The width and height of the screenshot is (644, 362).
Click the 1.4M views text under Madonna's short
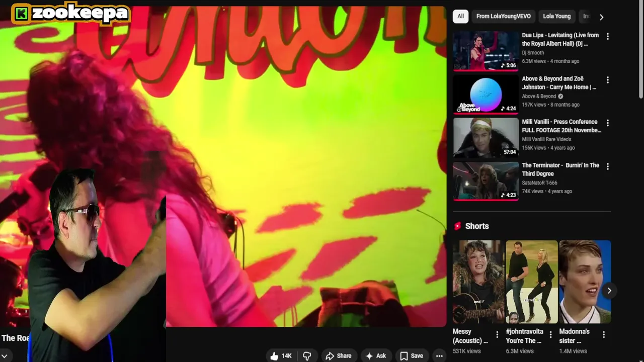[573, 351]
